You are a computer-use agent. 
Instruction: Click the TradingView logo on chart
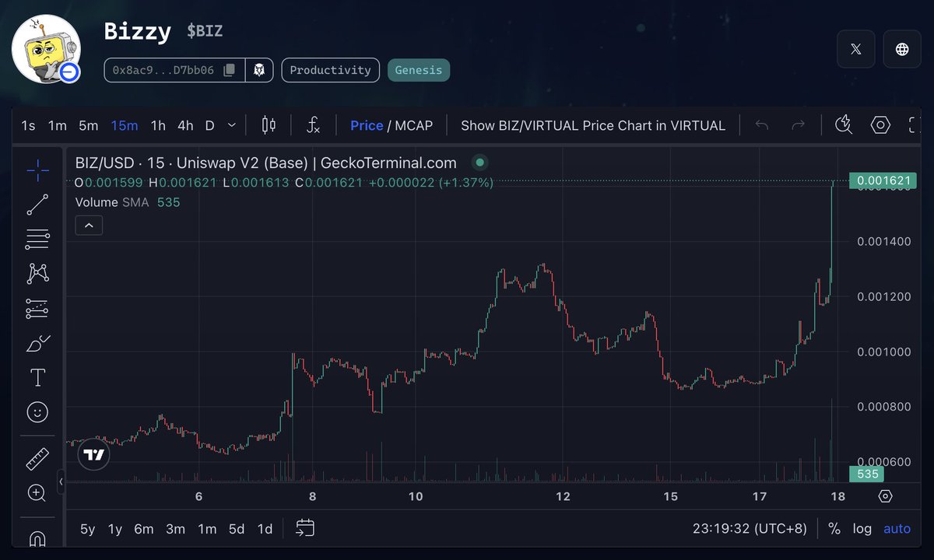(94, 455)
